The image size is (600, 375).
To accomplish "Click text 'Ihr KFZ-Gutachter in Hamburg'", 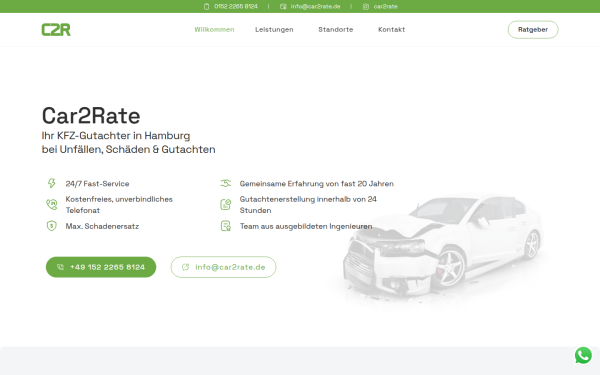I will pos(116,136).
